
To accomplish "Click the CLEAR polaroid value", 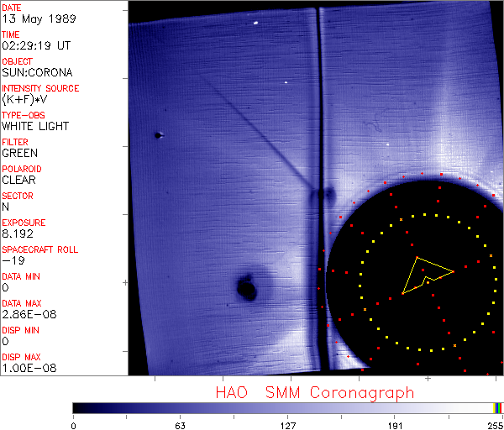I will 19,180.
